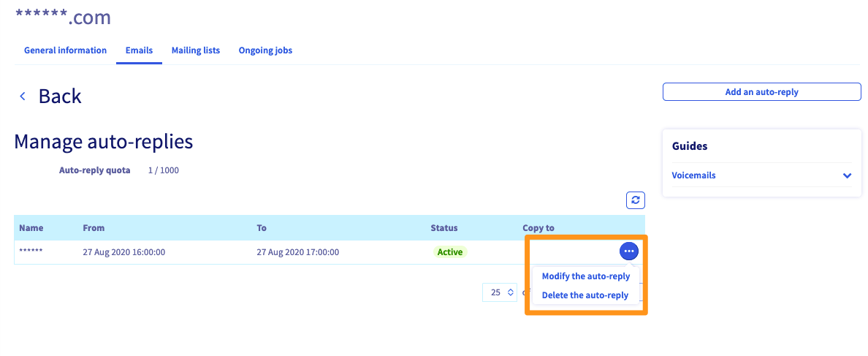Refresh the auto-replies table
The width and height of the screenshot is (868, 356).
(635, 200)
